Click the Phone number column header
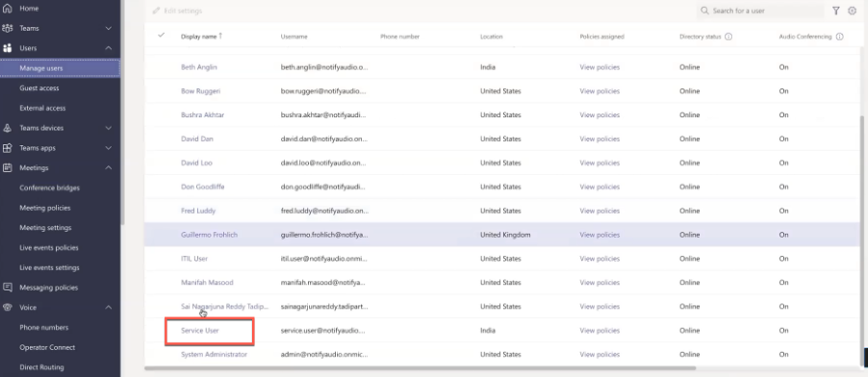Image resolution: width=868 pixels, height=377 pixels. tap(399, 37)
